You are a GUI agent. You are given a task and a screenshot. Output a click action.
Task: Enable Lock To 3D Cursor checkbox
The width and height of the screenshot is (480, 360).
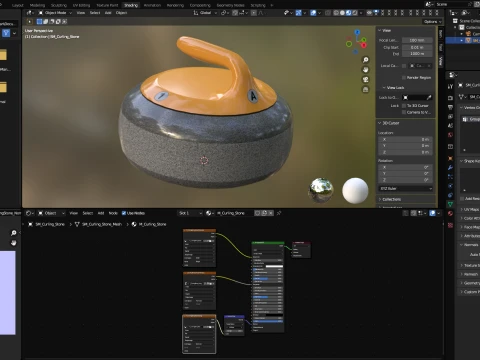pyautogui.click(x=404, y=106)
